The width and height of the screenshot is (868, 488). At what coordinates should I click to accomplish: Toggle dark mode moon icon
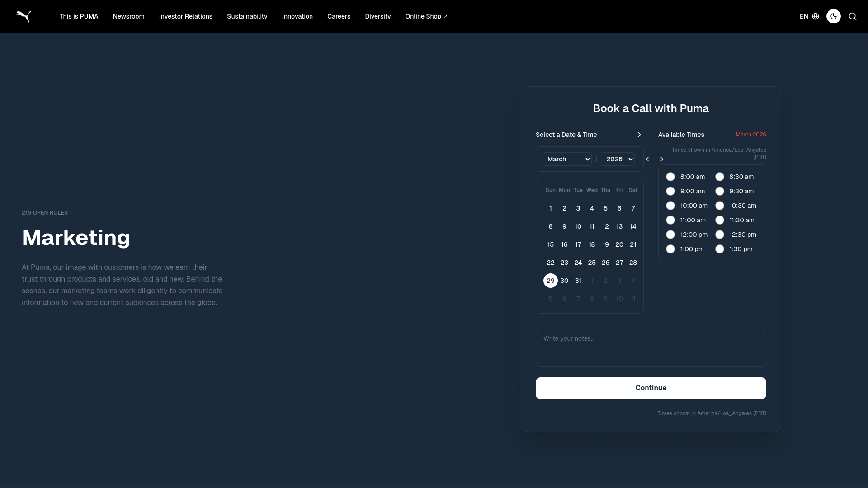[x=834, y=16]
